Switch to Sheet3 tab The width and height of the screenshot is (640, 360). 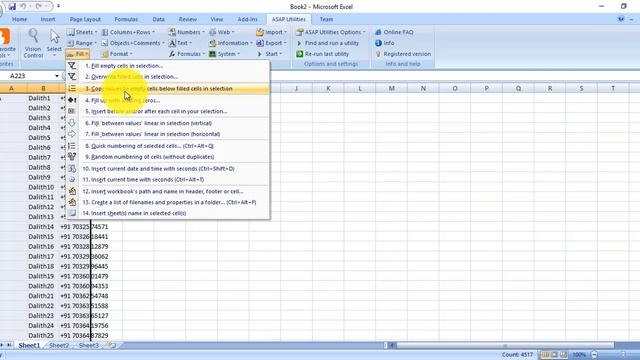[89, 345]
